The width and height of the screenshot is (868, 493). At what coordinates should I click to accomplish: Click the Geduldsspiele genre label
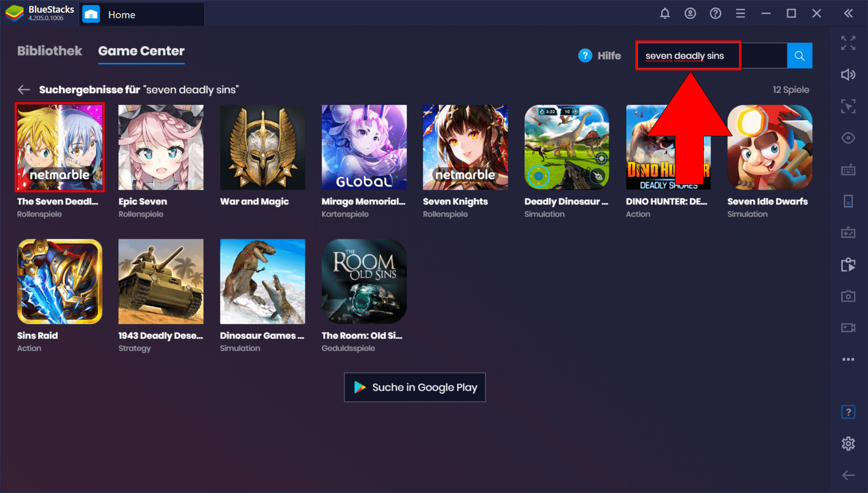tap(348, 348)
